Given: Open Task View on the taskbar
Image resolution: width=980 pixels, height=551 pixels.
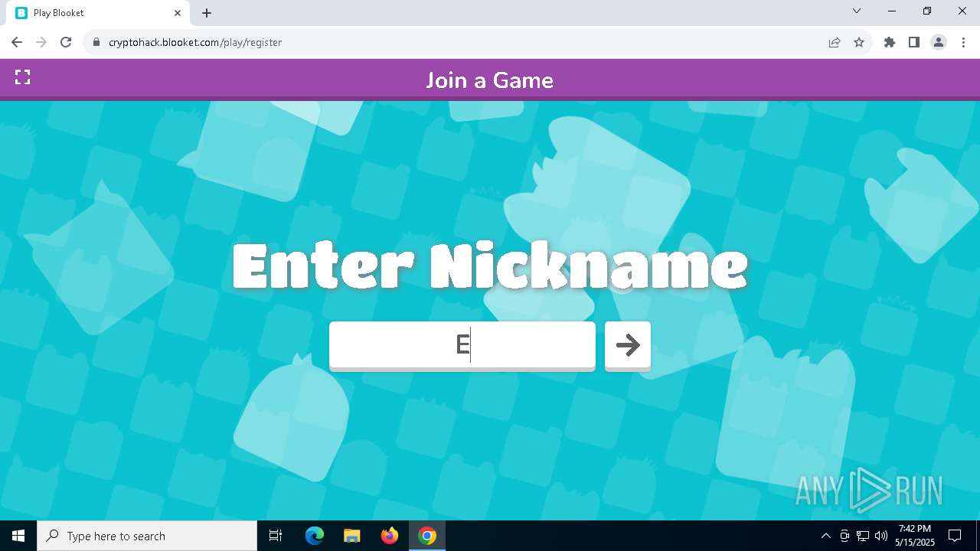Looking at the screenshot, I should [276, 536].
